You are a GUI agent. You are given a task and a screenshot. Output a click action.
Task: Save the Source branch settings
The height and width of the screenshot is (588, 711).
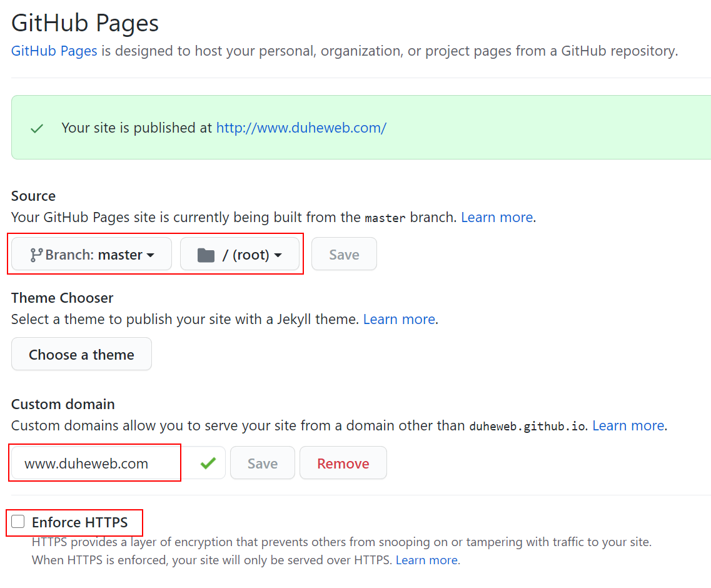(x=344, y=254)
